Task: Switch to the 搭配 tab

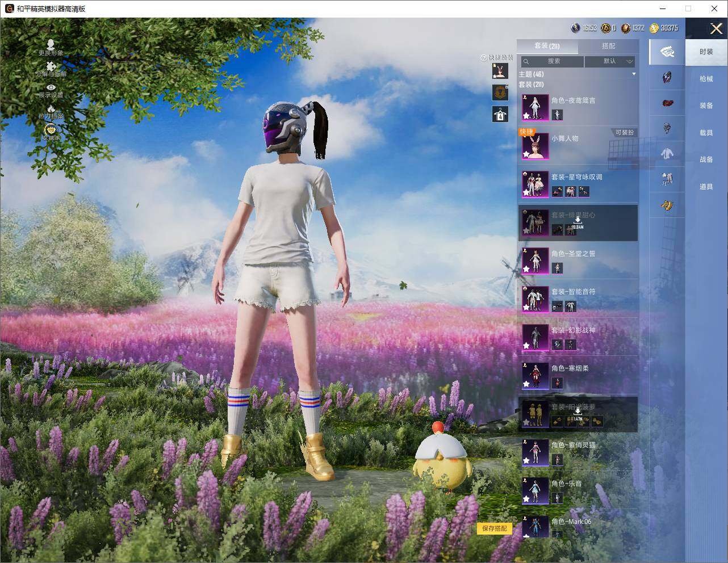Action: 608,46
